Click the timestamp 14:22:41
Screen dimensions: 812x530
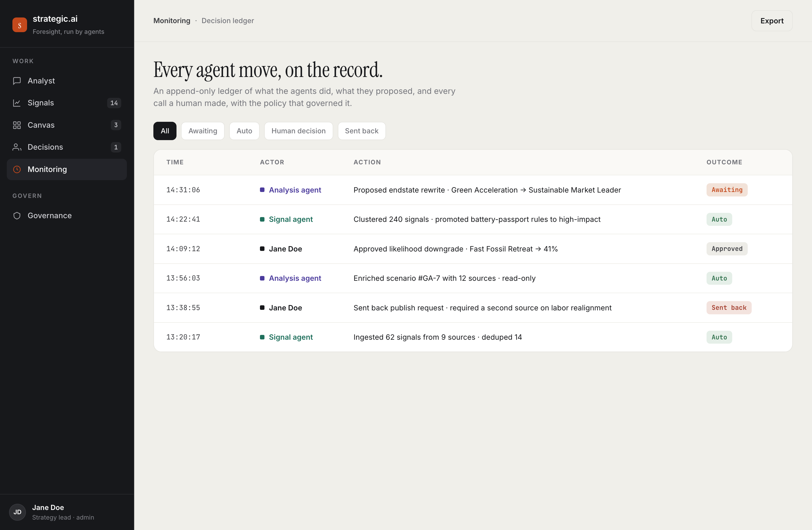click(x=183, y=219)
